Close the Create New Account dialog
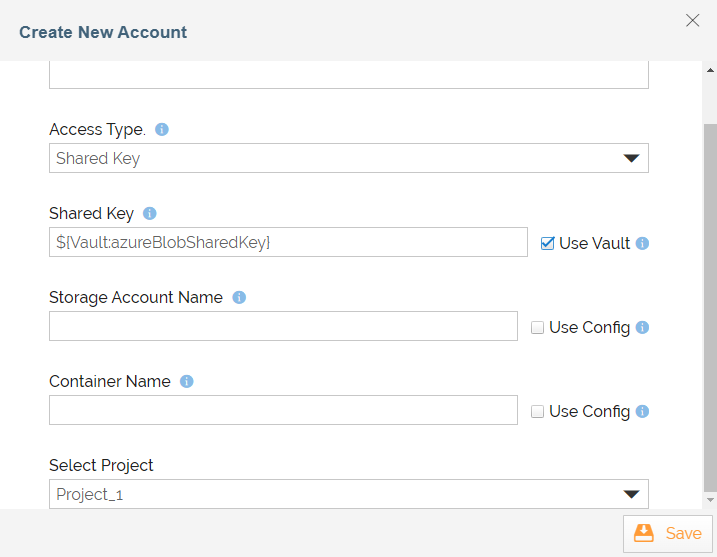The height and width of the screenshot is (557, 717). [692, 20]
